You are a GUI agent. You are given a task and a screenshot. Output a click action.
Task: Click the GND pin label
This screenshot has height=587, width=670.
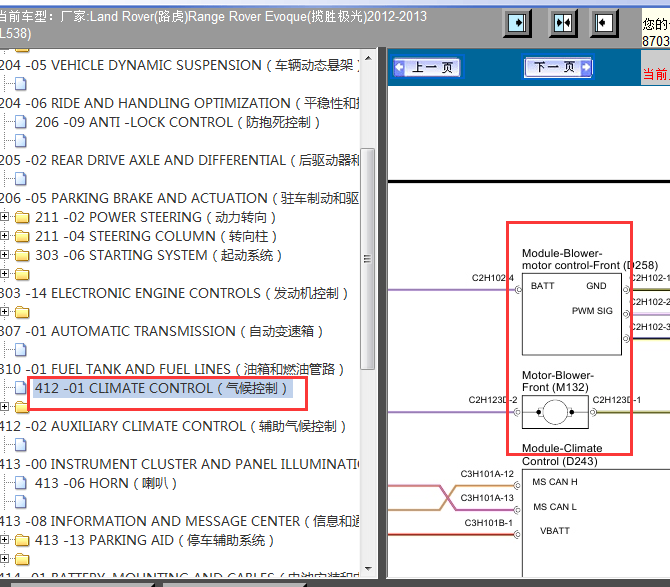click(x=596, y=286)
